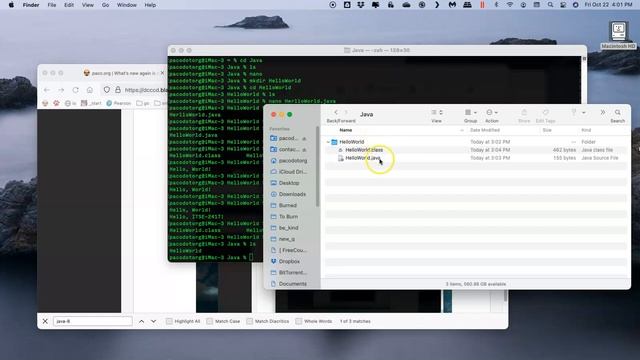Toggle the Match Diacritics checkbox

point(249,321)
